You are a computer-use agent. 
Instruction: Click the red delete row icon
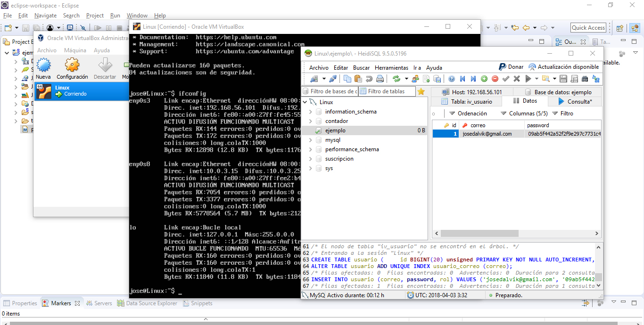point(495,79)
